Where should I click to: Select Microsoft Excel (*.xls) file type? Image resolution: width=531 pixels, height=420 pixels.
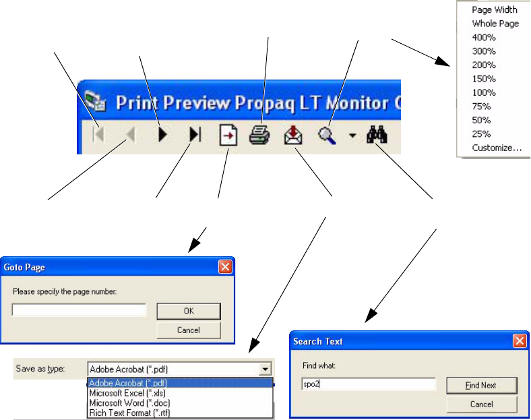pyautogui.click(x=180, y=393)
